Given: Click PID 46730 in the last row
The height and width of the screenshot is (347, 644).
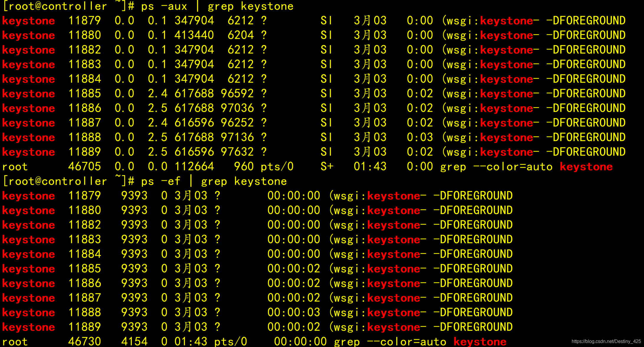Looking at the screenshot, I should point(84,341).
